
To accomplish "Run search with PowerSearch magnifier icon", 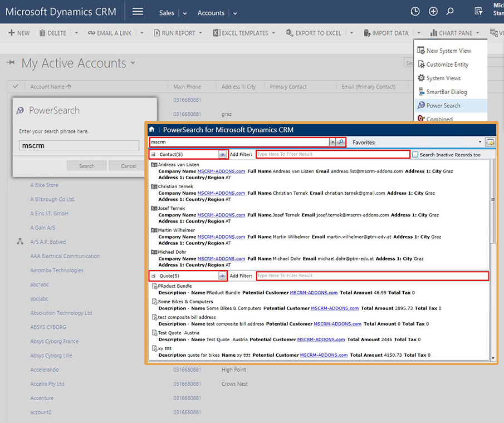I will [x=341, y=142].
